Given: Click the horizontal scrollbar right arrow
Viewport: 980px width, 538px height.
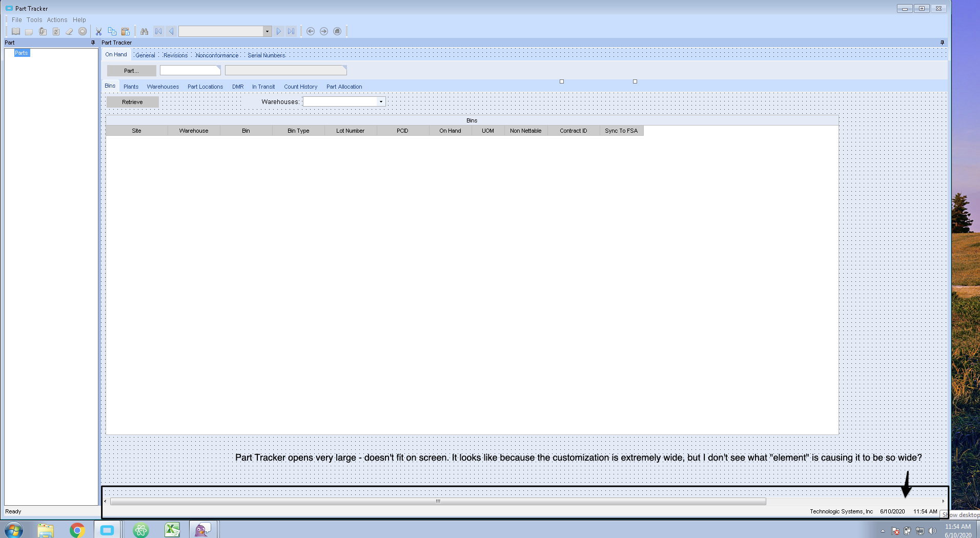Looking at the screenshot, I should [943, 502].
